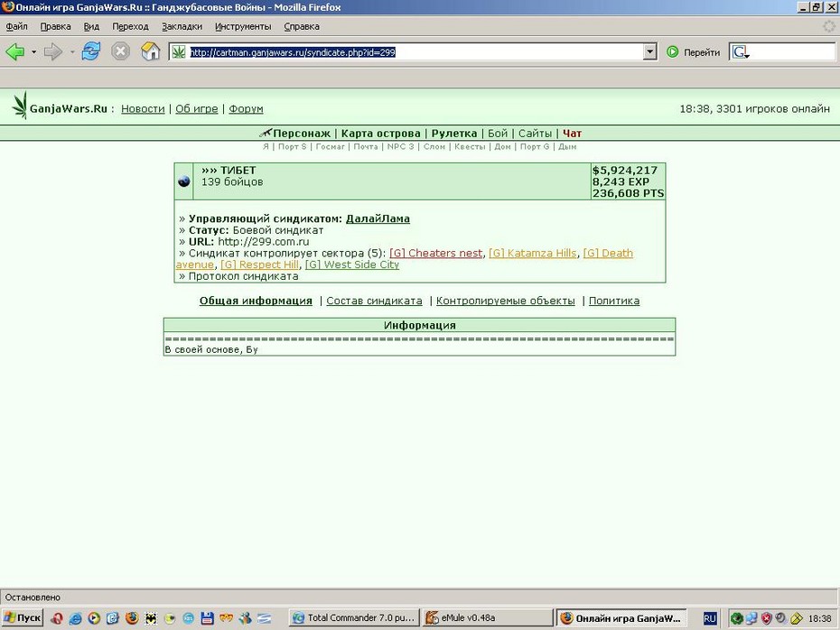Open the Чат link
This screenshot has height=630, width=840.
(572, 134)
